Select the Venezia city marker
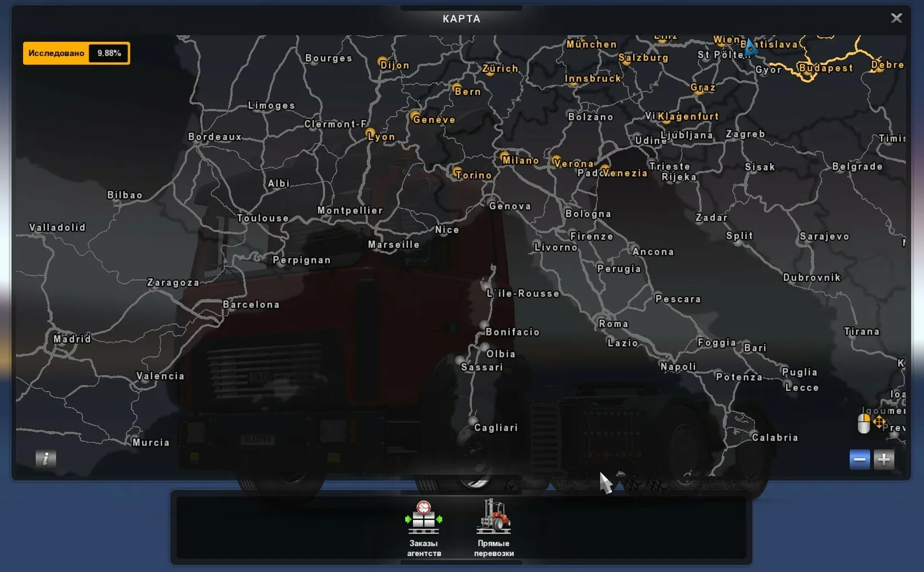Viewport: 924px width, 572px height. [605, 170]
